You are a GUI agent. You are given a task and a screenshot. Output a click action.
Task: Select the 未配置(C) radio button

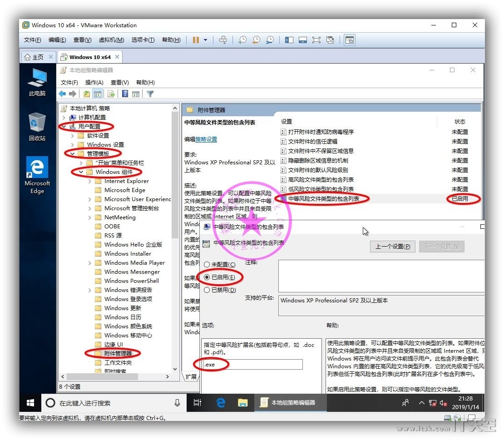(207, 265)
